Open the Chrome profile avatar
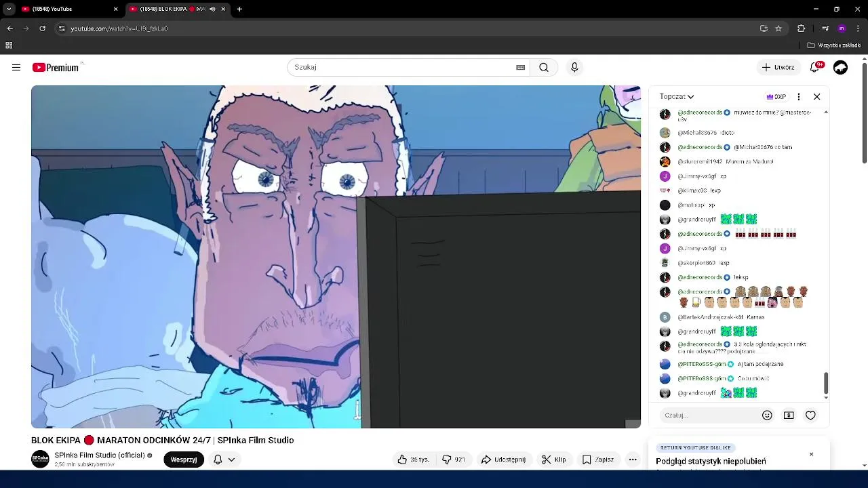The width and height of the screenshot is (868, 488). [842, 28]
